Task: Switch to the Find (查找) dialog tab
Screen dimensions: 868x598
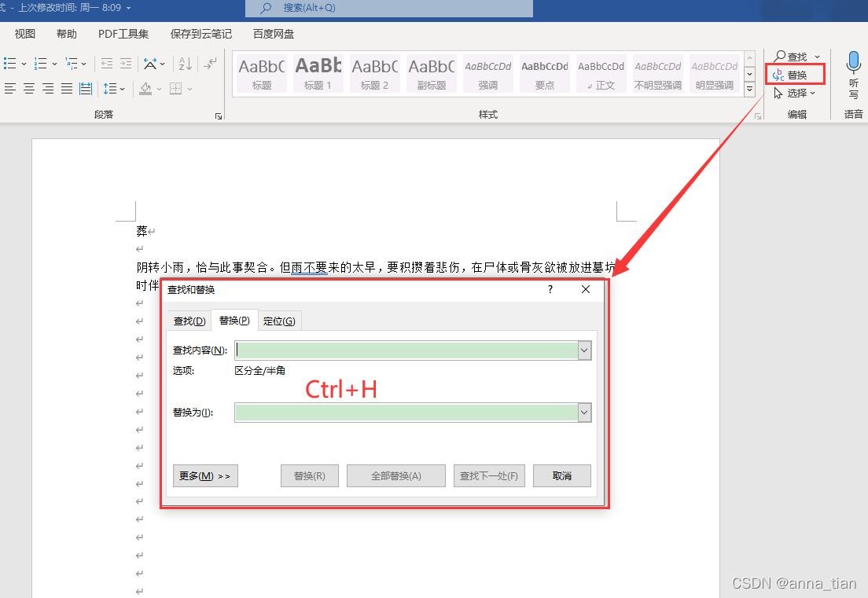Action: pos(189,321)
